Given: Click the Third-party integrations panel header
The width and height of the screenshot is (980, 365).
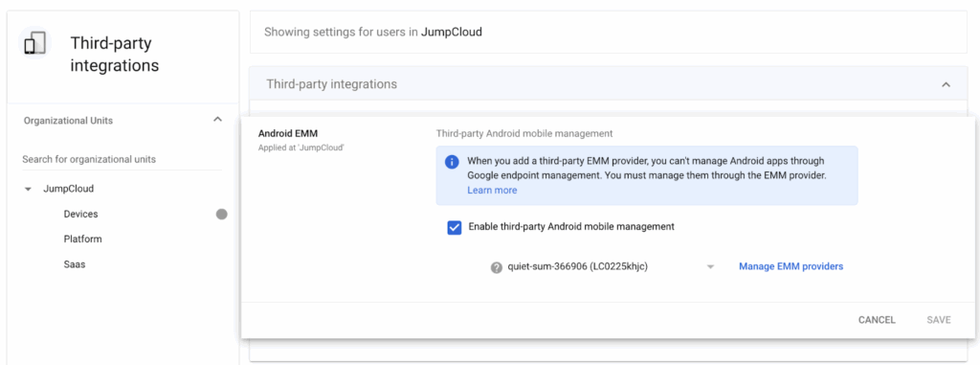Looking at the screenshot, I should tap(608, 84).
